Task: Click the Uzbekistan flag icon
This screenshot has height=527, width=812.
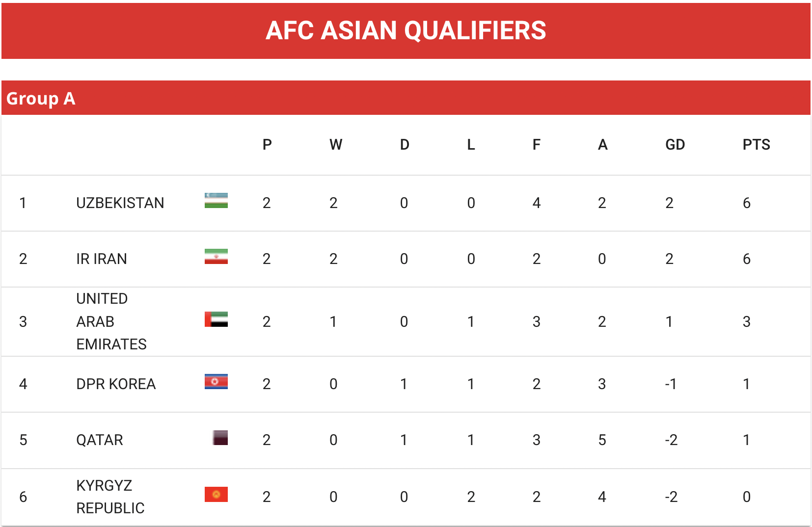Action: (x=216, y=201)
